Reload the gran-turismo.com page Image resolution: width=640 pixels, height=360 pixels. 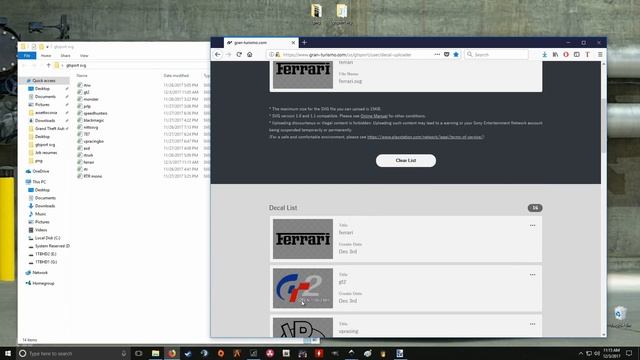point(239,54)
